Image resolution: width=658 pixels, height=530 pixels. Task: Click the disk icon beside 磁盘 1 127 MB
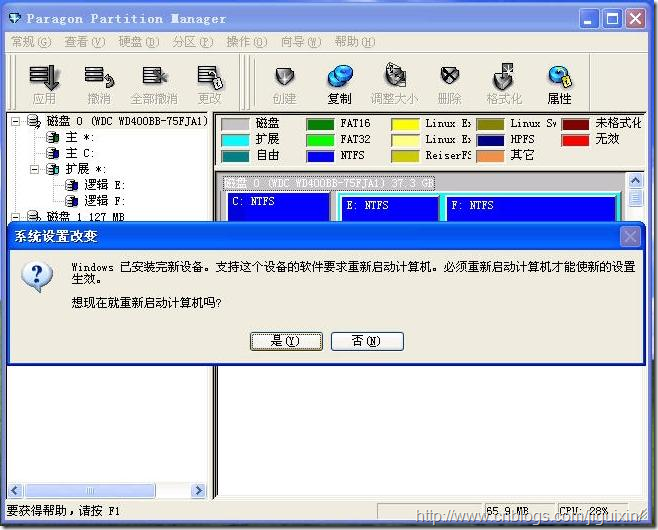click(34, 216)
